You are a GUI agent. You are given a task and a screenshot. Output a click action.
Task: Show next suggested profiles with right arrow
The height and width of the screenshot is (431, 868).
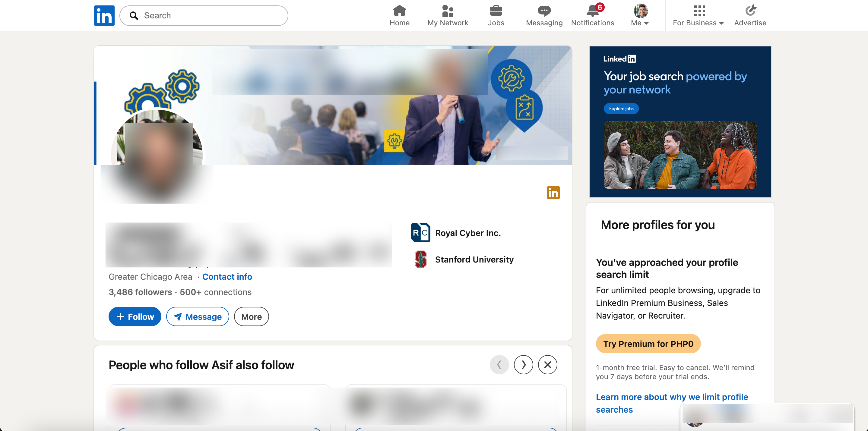click(x=523, y=365)
